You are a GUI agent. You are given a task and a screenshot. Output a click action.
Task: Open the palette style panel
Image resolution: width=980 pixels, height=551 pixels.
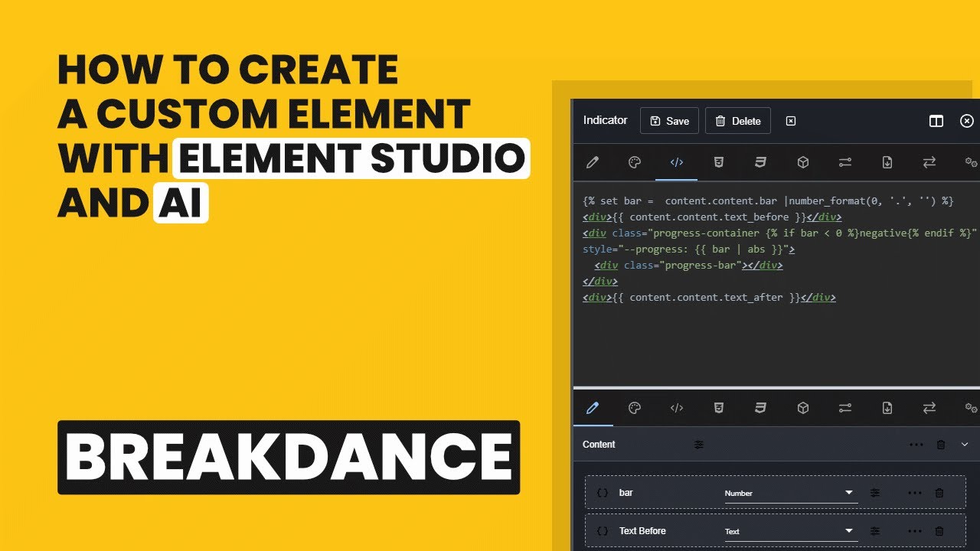(x=635, y=162)
